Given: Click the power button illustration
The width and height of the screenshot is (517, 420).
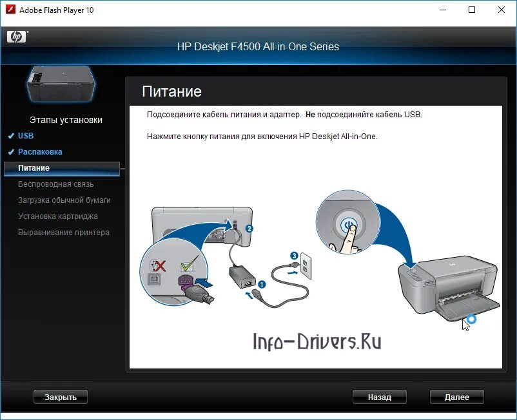Looking at the screenshot, I should [x=348, y=222].
